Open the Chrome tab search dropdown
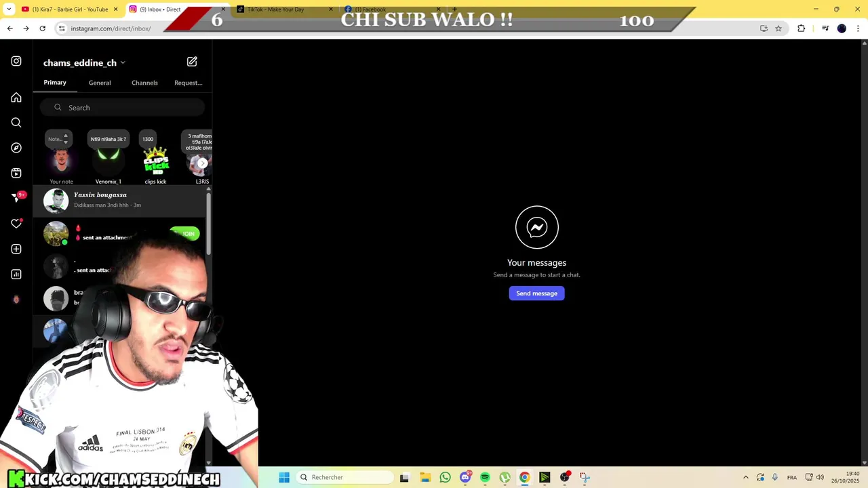The height and width of the screenshot is (488, 868). pyautogui.click(x=9, y=9)
